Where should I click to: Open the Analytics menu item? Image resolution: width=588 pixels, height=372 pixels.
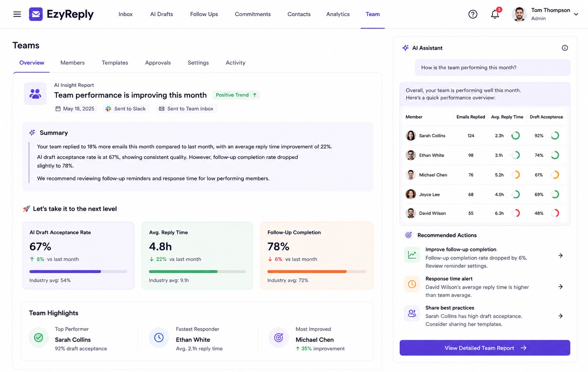pos(338,14)
